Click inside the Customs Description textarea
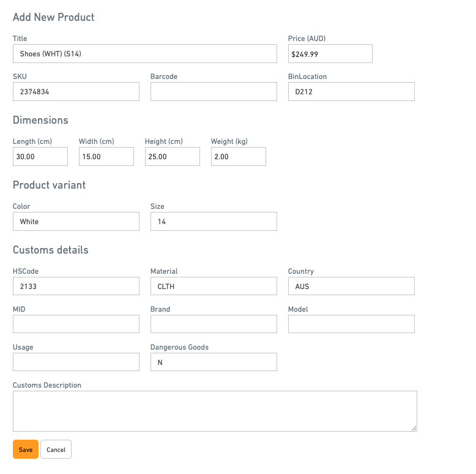The image size is (476, 474). click(x=215, y=412)
